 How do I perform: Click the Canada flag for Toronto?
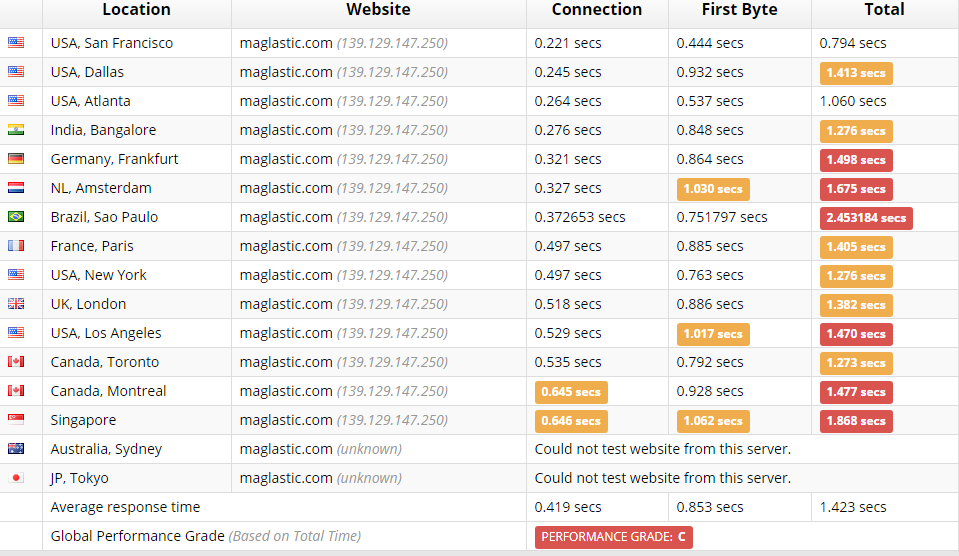pyautogui.click(x=16, y=361)
